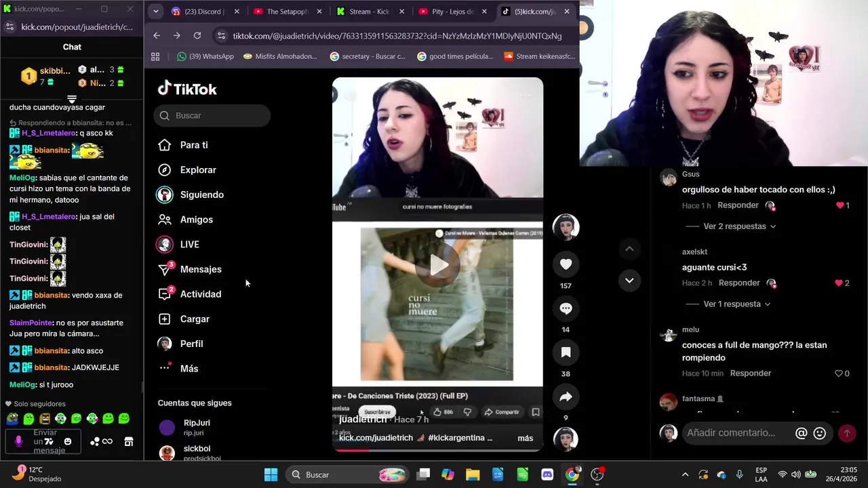Click the Kick chat channel points bubbles icon
The image size is (868, 488).
[x=94, y=442]
